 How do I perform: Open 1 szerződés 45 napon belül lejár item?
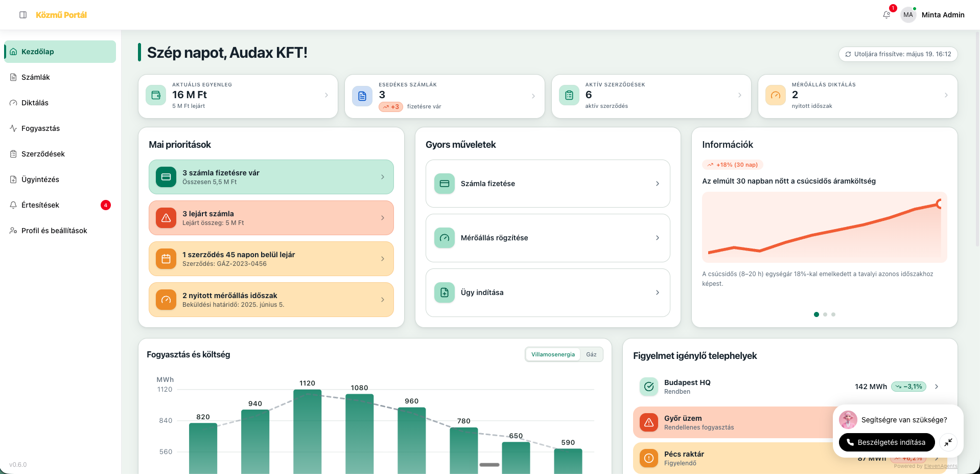coord(271,259)
